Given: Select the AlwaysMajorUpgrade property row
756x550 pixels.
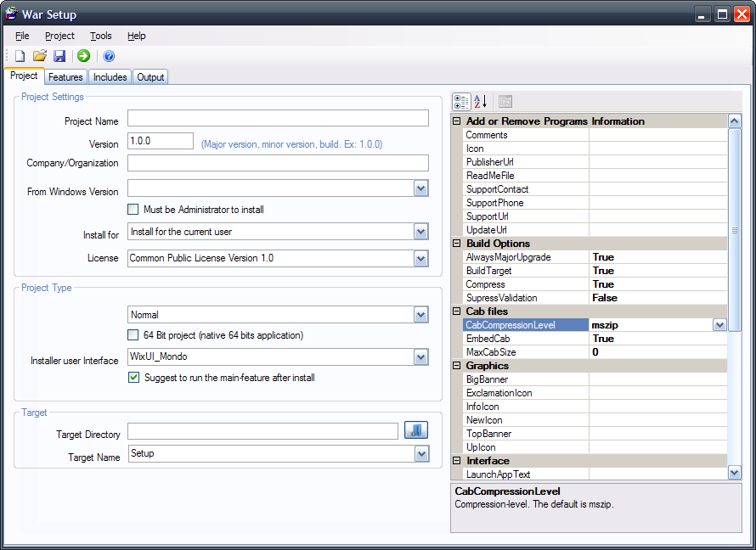Looking at the screenshot, I should (595, 257).
